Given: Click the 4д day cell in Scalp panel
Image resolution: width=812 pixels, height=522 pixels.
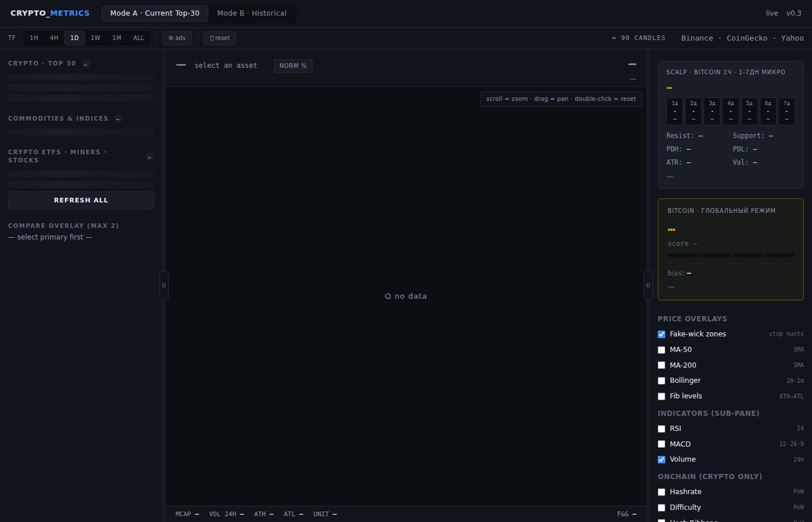Looking at the screenshot, I should coord(731,111).
